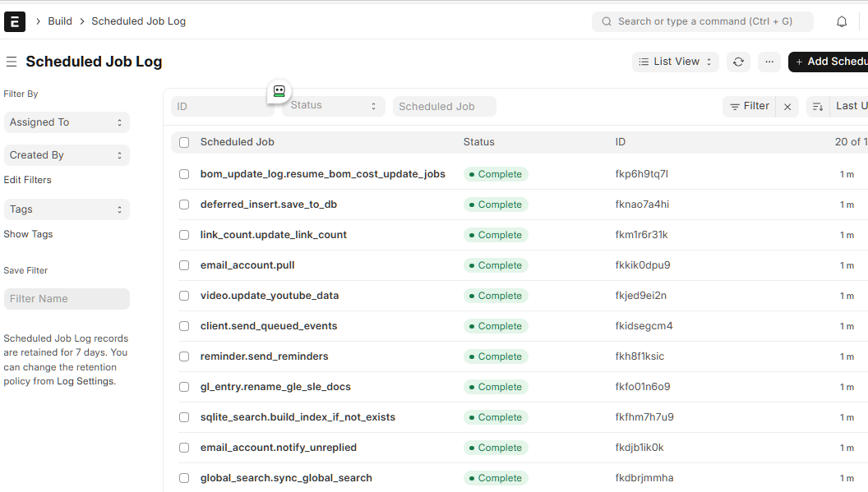Viewport: 868px width, 492px height.
Task: Open the Assigned To filter dropdown
Action: click(67, 122)
